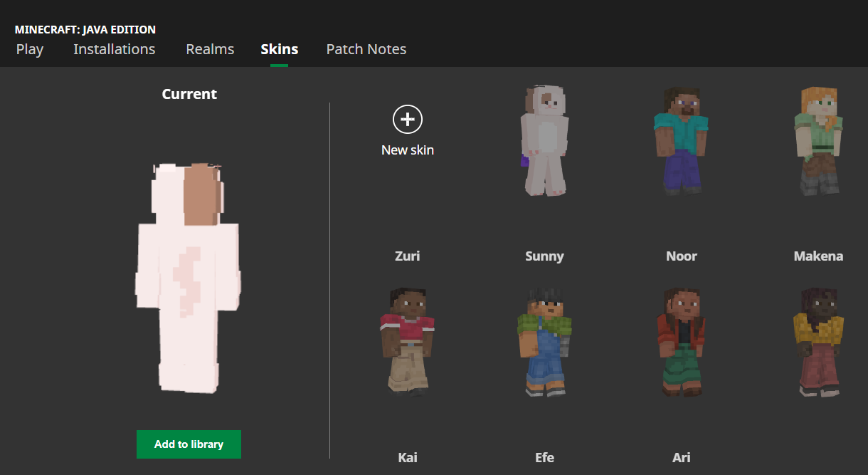Click the "MINECRAFT: JAVA EDITION" title
Viewport: 868px width, 475px height.
tap(85, 30)
